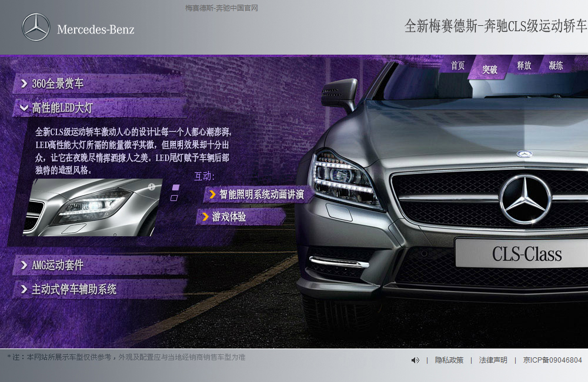588x382 pixels.
Task: Open the 凝练 tab
Action: coord(556,66)
